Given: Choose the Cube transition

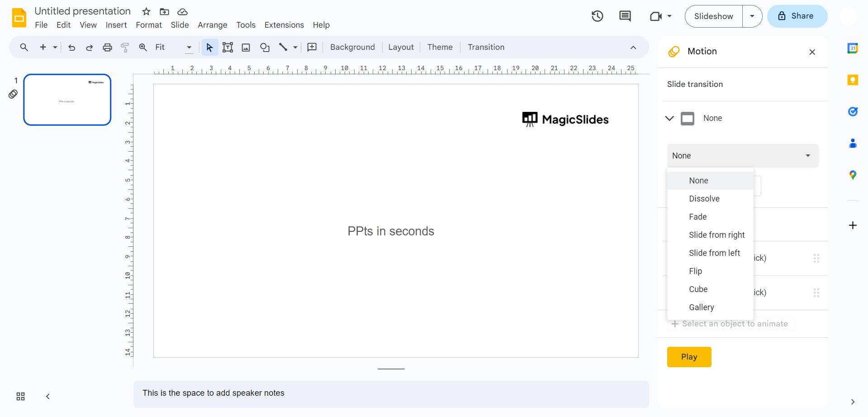Looking at the screenshot, I should pos(710,289).
